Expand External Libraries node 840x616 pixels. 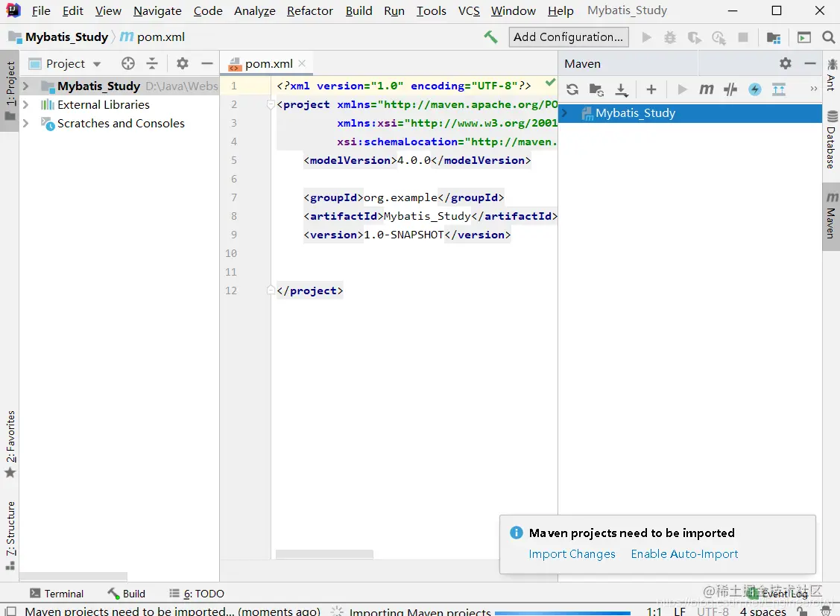[x=25, y=104]
